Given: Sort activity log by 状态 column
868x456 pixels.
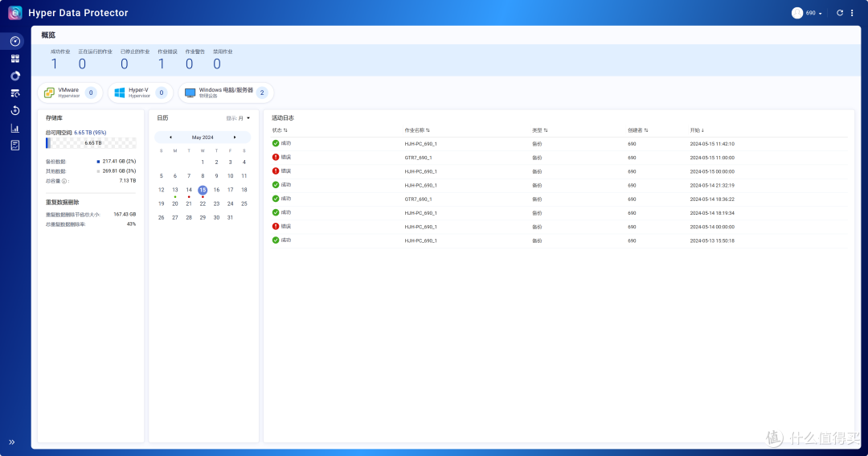Looking at the screenshot, I should tap(280, 130).
